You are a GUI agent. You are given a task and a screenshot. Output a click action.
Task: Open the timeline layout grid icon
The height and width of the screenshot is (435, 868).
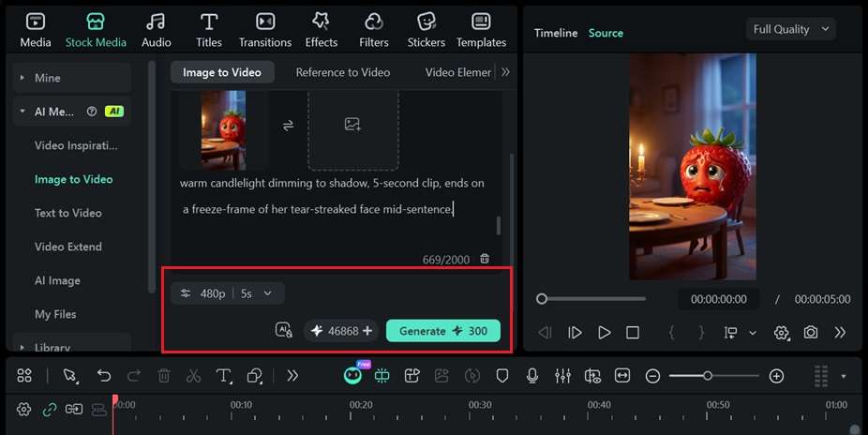tap(24, 376)
